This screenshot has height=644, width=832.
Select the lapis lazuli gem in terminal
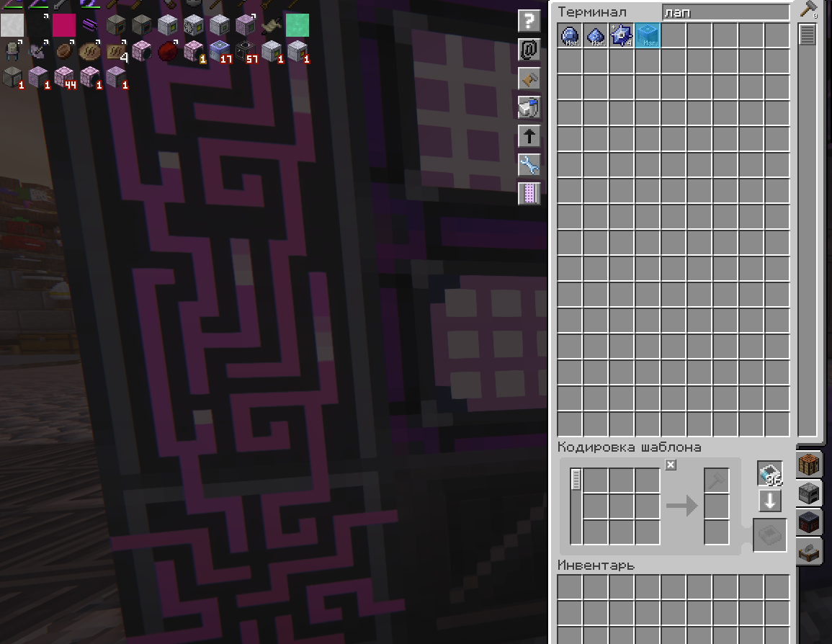click(x=570, y=35)
